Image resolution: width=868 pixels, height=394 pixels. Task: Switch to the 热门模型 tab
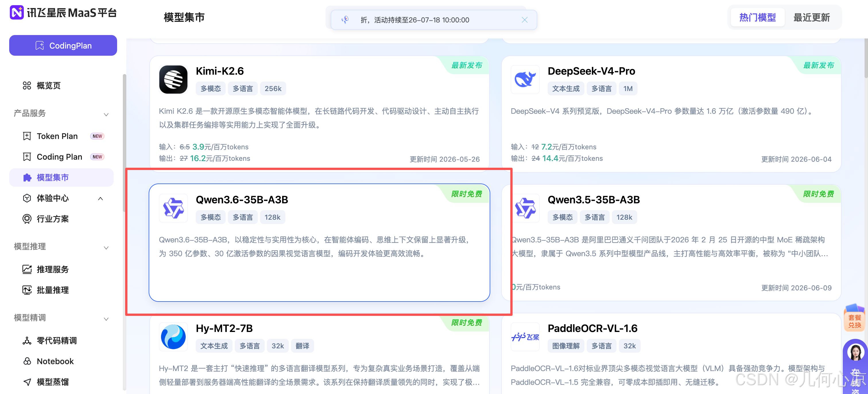[757, 18]
